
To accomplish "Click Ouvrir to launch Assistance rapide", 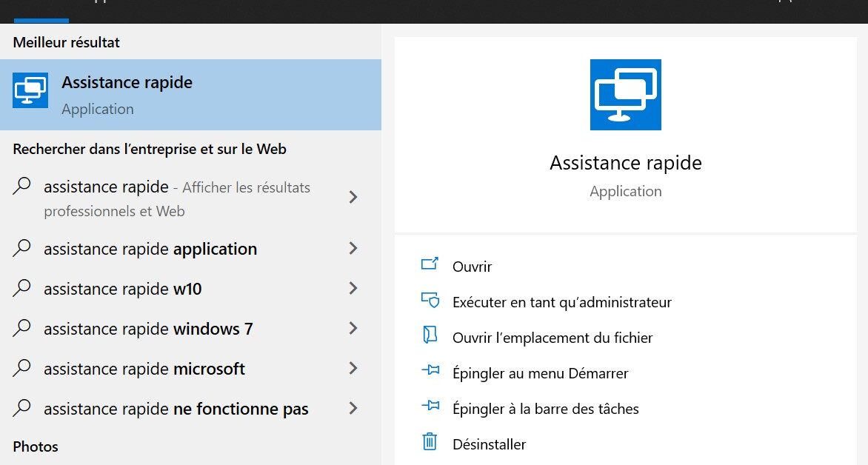I will (472, 267).
